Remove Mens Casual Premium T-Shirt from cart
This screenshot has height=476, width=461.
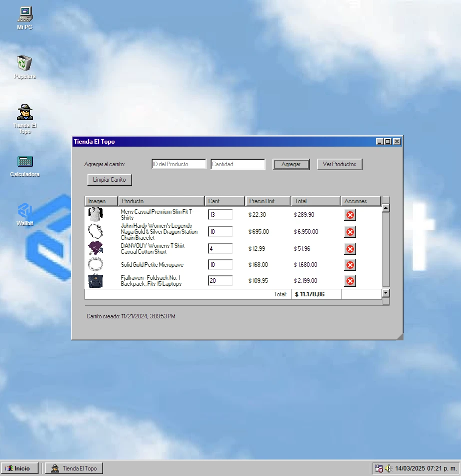coord(350,215)
